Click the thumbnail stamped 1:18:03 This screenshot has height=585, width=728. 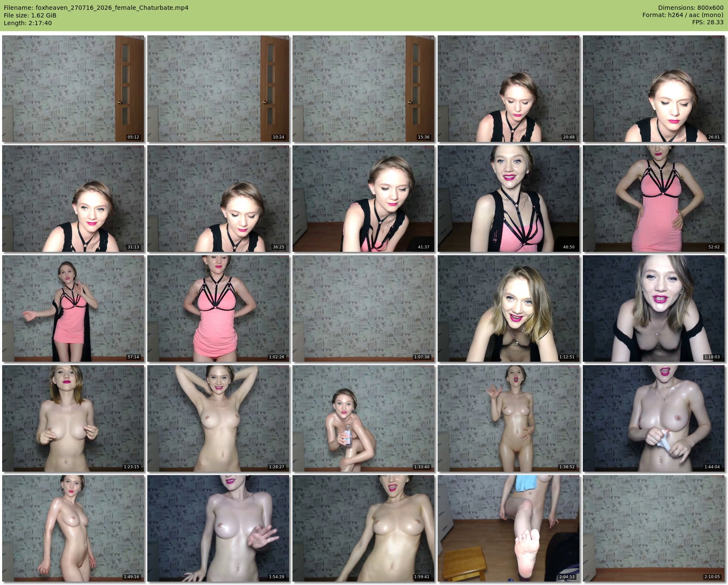click(x=654, y=308)
